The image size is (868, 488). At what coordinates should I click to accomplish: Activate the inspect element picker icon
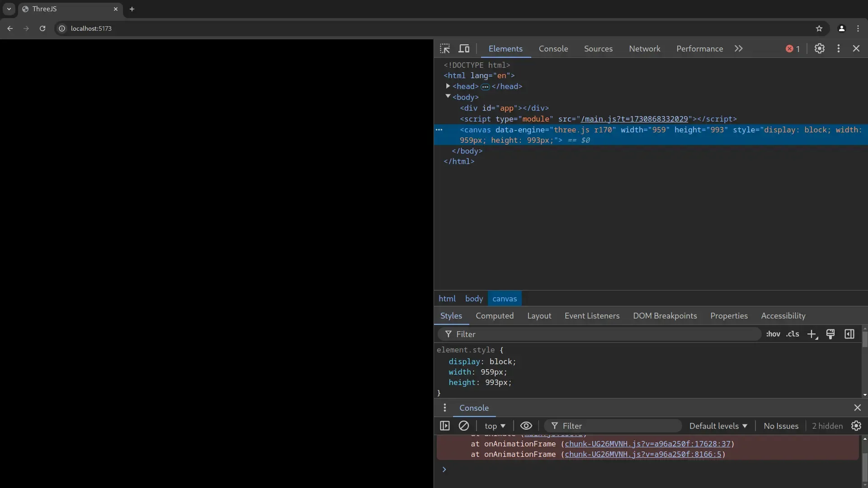point(445,49)
